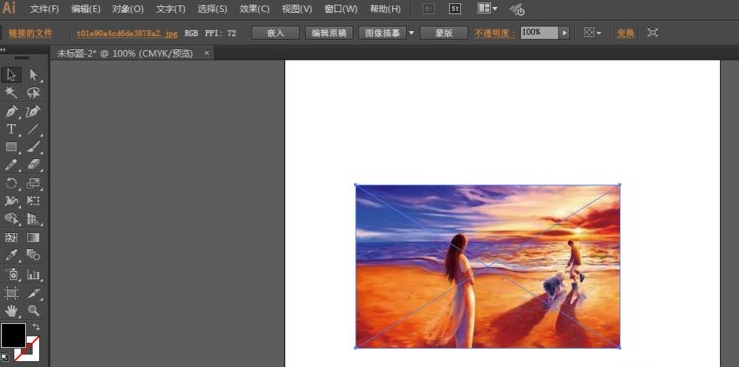Screen dimensions: 739x367
Task: Open the 选择(S) menu
Action: [x=212, y=9]
